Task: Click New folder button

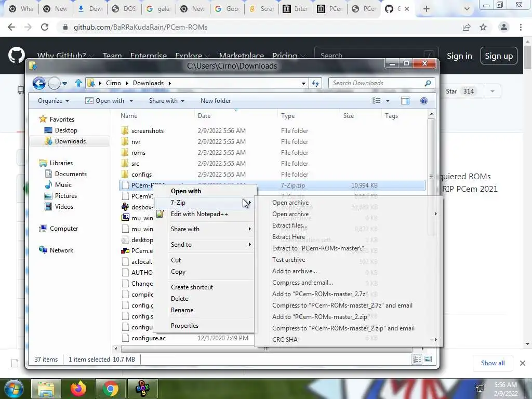Action: pos(216,101)
